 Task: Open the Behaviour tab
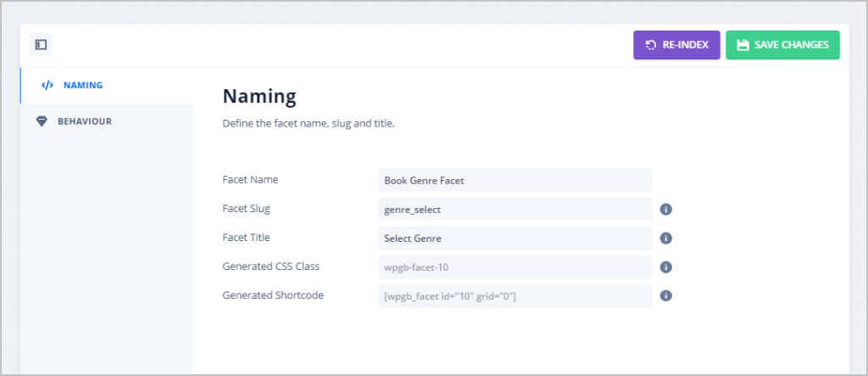107,121
